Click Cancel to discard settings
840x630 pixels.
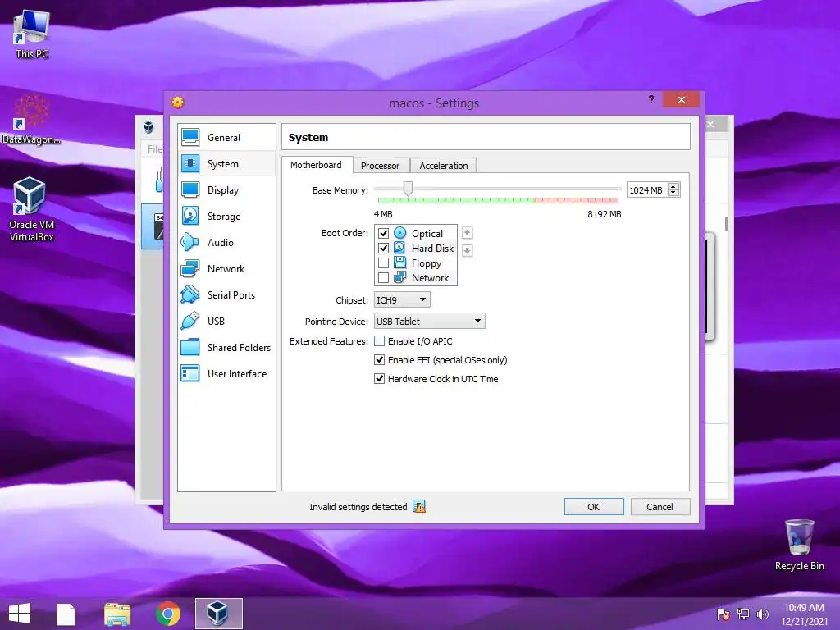pos(660,506)
